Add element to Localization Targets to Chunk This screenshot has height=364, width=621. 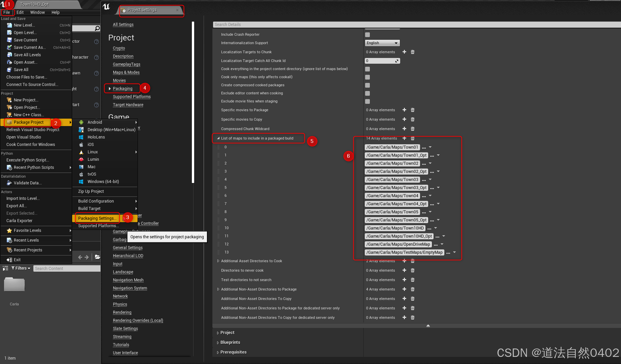(x=404, y=52)
